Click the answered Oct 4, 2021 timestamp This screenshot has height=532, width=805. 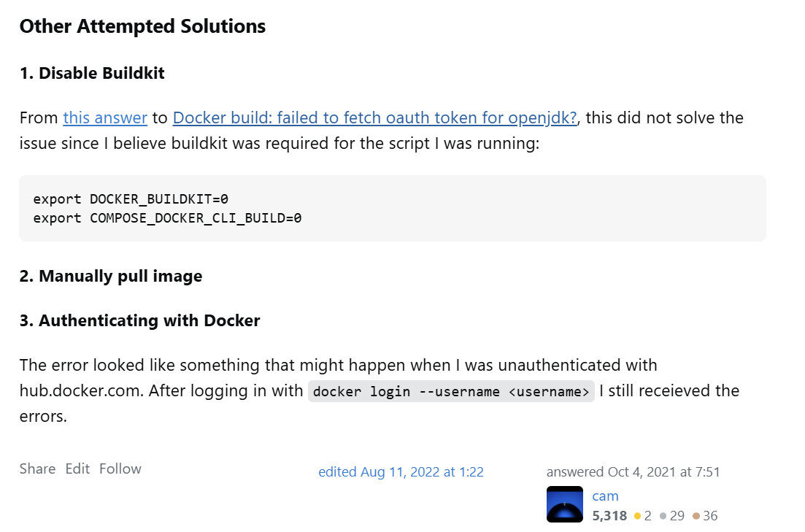(x=633, y=471)
